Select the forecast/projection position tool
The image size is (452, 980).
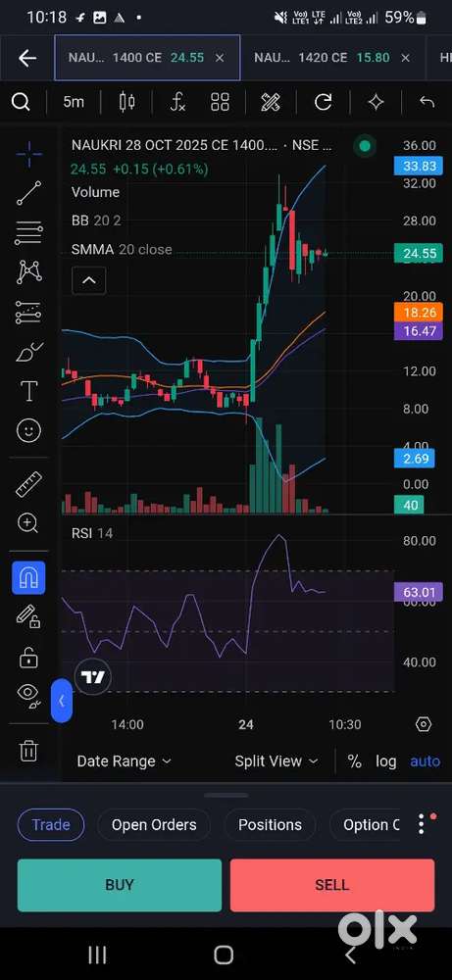pyautogui.click(x=28, y=312)
